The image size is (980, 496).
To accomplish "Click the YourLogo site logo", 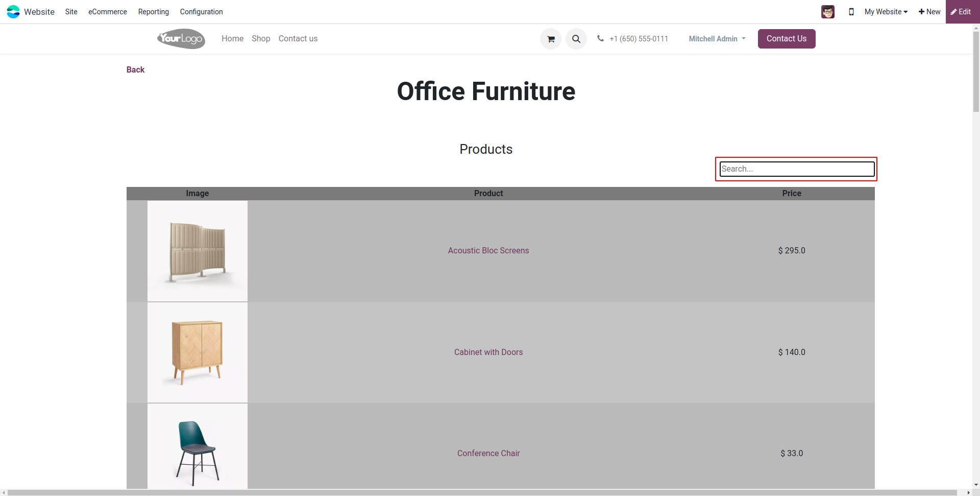I will 181,39.
